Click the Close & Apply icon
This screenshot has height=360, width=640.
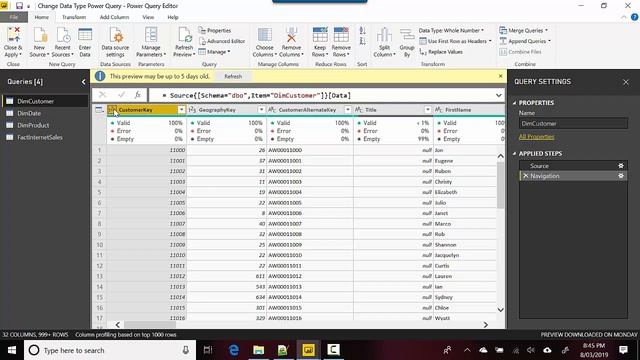[x=13, y=35]
